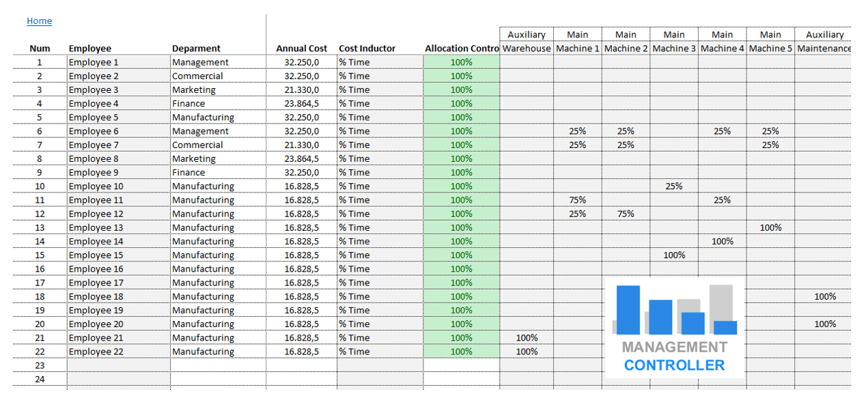
Task: Click Employee 7's Machine 5 25% cell
Action: (x=770, y=145)
